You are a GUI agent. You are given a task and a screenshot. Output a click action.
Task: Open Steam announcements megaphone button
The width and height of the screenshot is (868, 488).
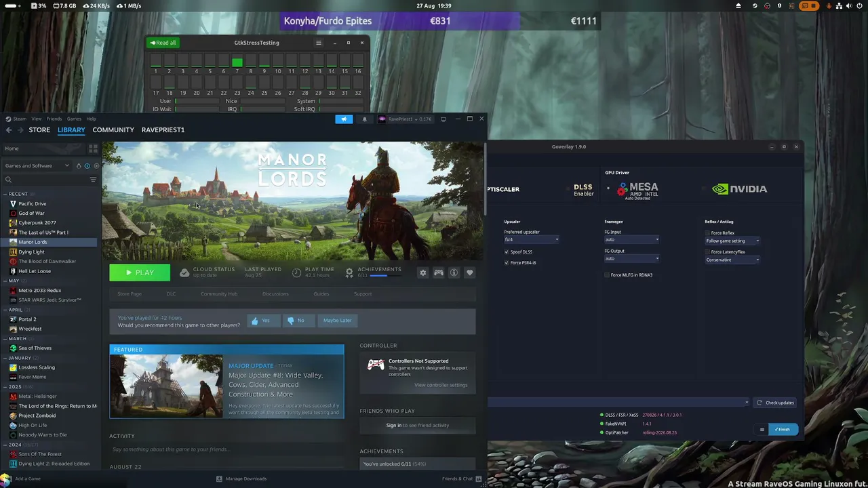(344, 119)
